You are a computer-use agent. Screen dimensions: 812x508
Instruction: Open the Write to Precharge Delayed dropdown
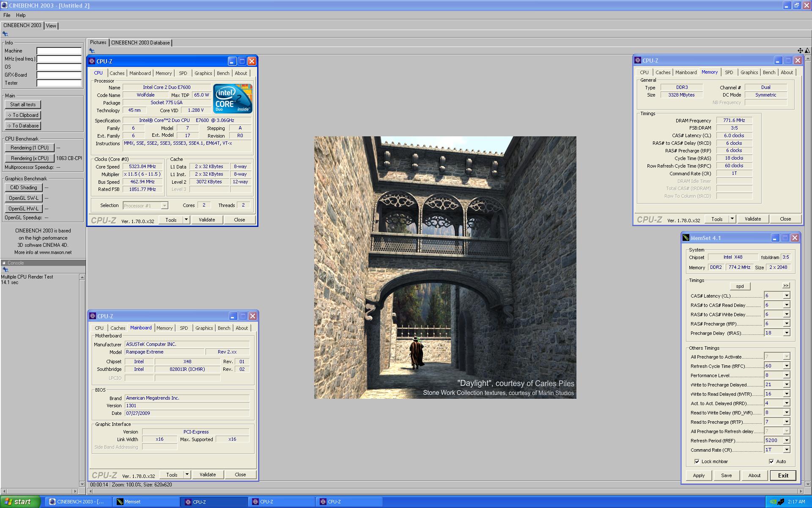click(x=787, y=384)
